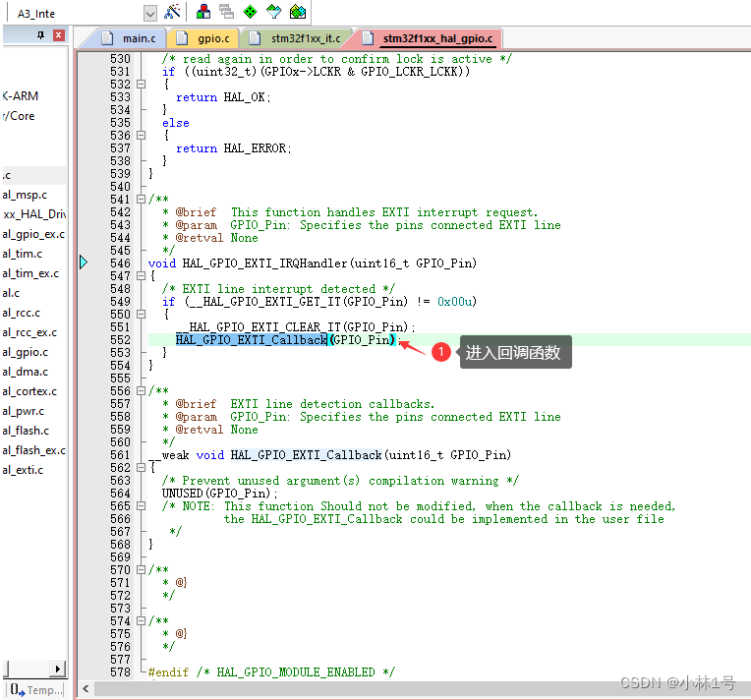Select al_tim.c in project tree
751x700 pixels.
(22, 254)
